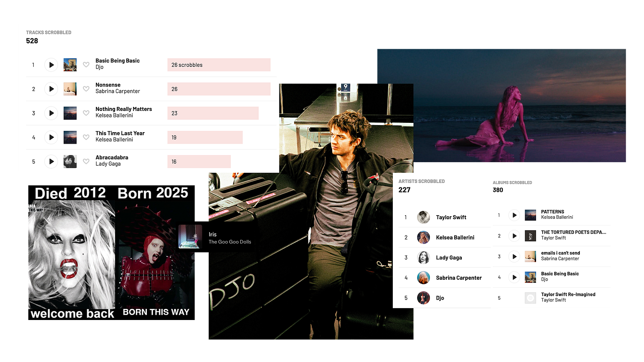Open the Basic Being Basic track title link

(118, 61)
